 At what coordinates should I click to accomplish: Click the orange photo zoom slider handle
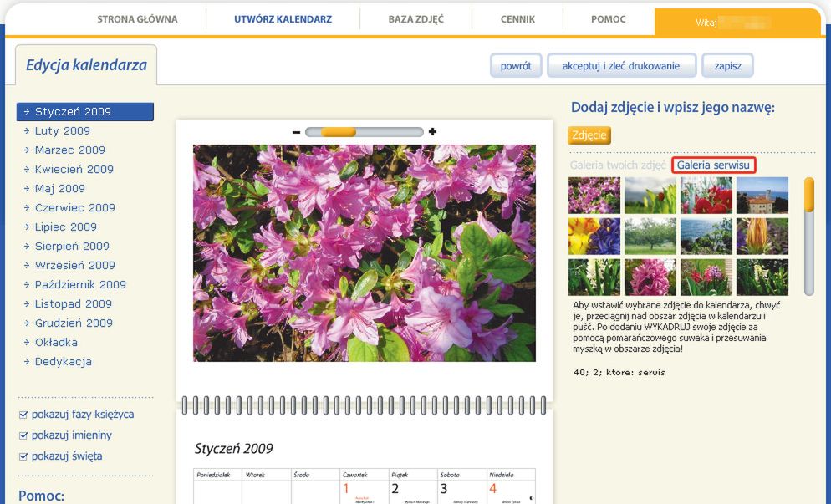[x=338, y=132]
